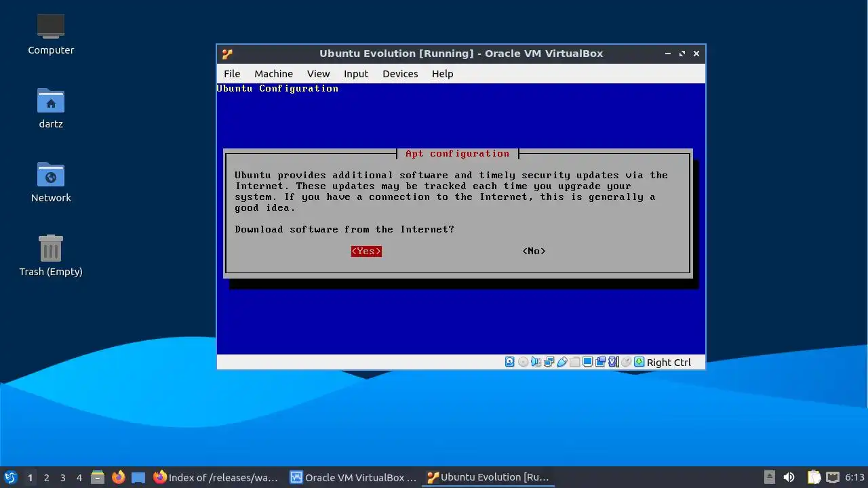
Task: Click the mouse integration indicator icon
Action: pyautogui.click(x=626, y=362)
